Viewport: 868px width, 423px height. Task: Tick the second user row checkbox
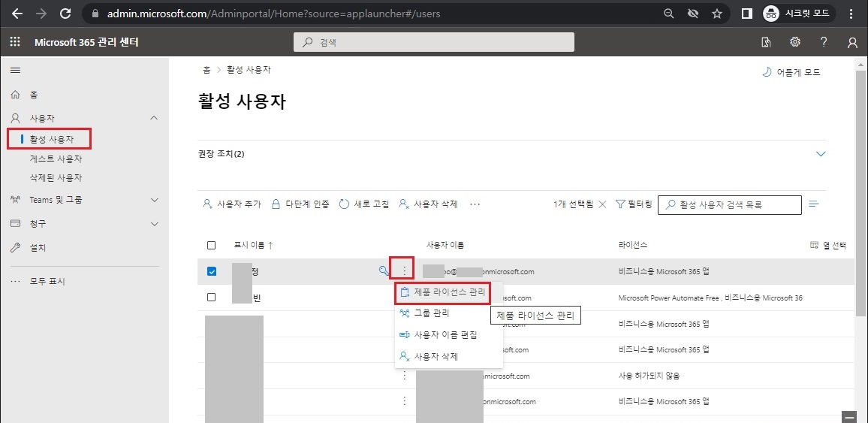tap(211, 298)
